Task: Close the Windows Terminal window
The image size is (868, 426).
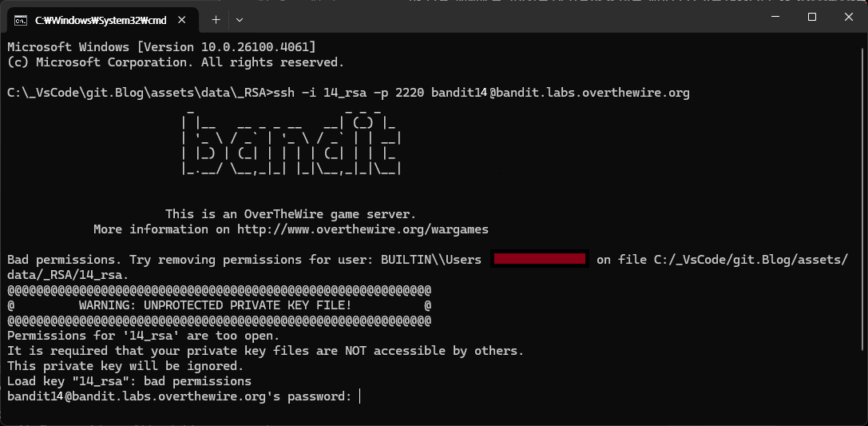Action: click(848, 17)
